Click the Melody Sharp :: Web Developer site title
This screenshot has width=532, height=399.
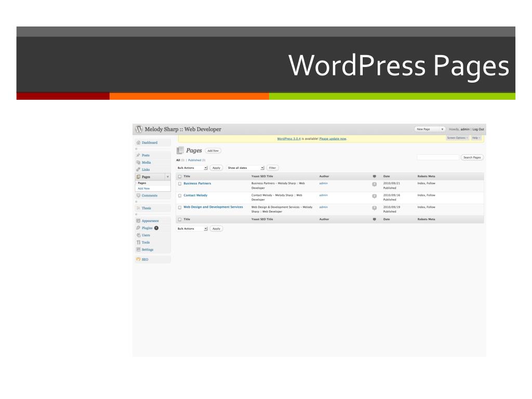click(183, 129)
